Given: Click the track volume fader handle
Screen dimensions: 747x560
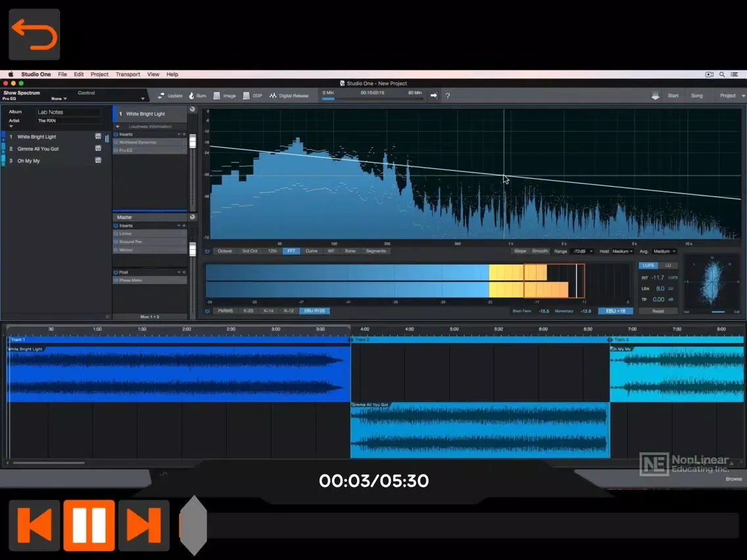Looking at the screenshot, I should tap(193, 141).
